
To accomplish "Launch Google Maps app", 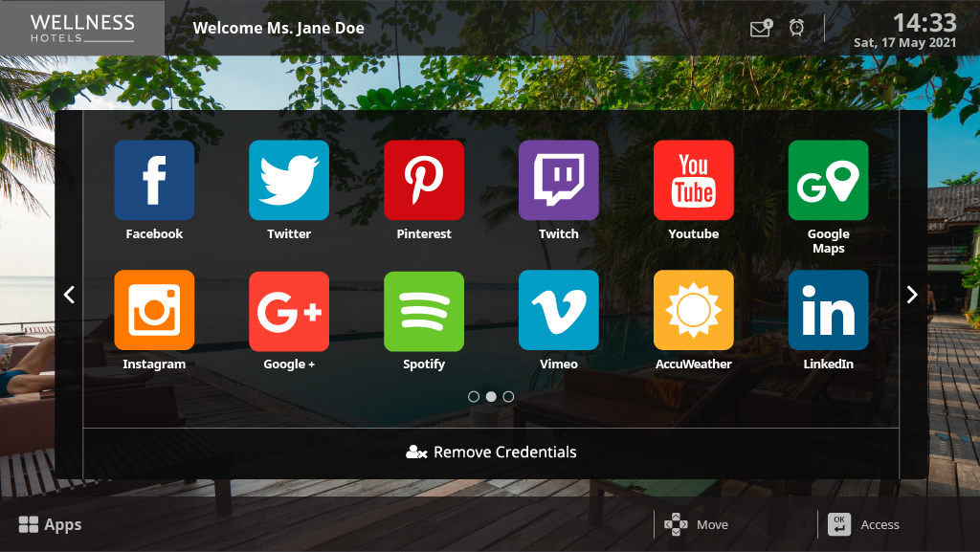I will 828,181.
